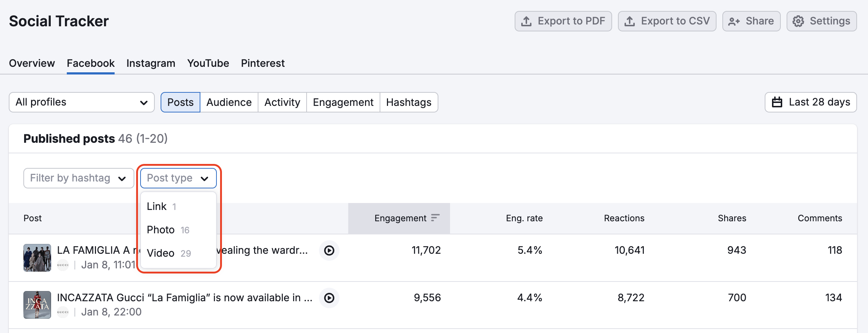
Task: Open Settings using the gear icon
Action: [798, 21]
